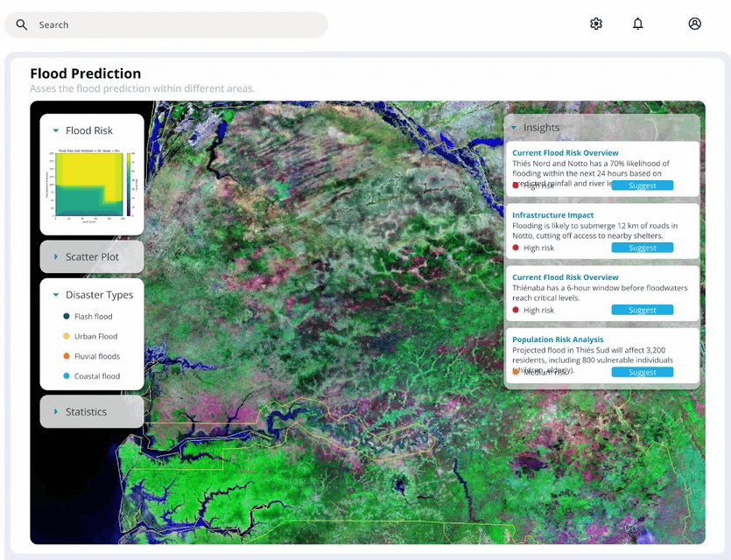Viewport: 731px width, 560px height.
Task: Click the Flash flood label
Action: point(94,317)
